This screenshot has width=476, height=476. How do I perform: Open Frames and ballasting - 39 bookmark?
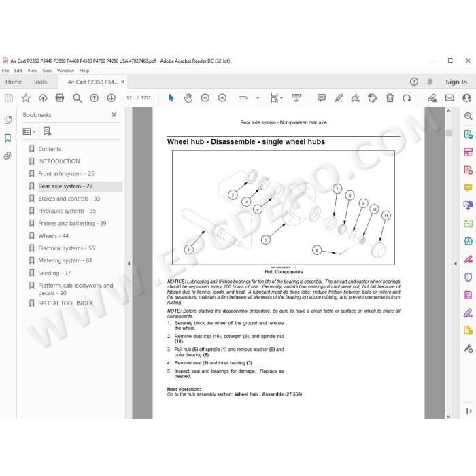point(72,224)
